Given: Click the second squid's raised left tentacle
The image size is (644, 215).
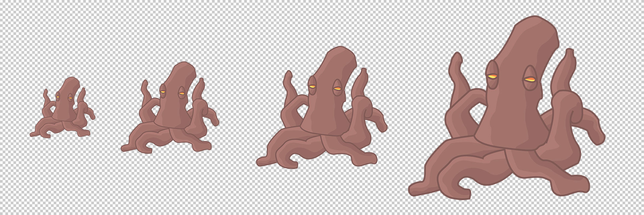Looking at the screenshot, I should 146,91.
